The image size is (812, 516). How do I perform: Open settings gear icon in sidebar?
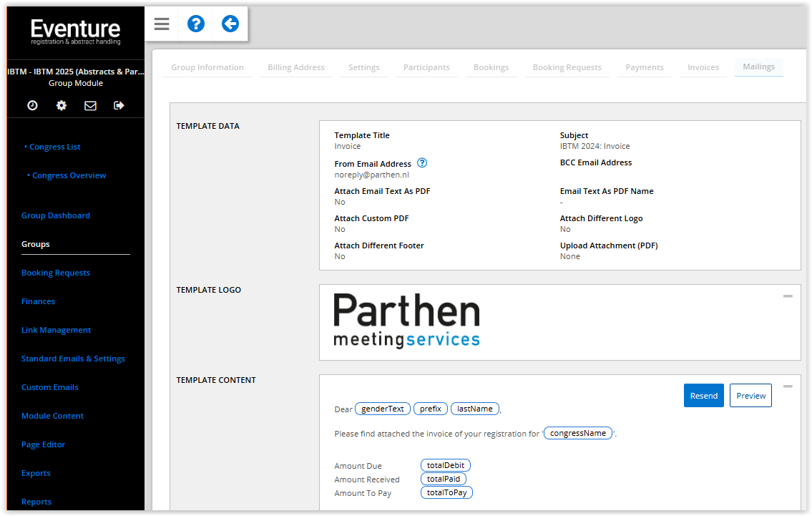62,105
